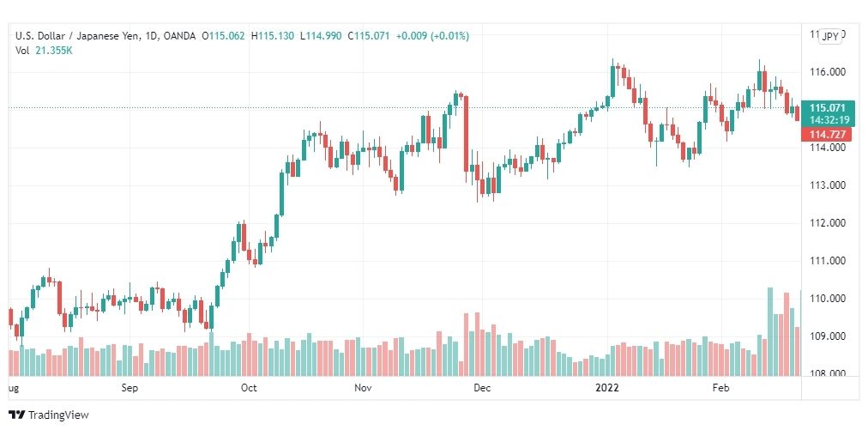Select the Dec marker on time axis
The width and height of the screenshot is (868, 430).
pos(482,388)
